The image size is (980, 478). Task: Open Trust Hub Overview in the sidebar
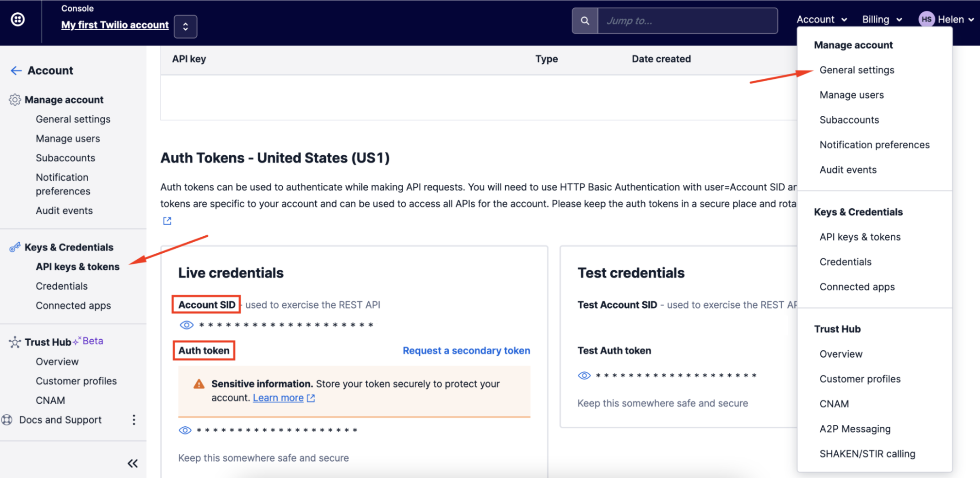point(57,362)
